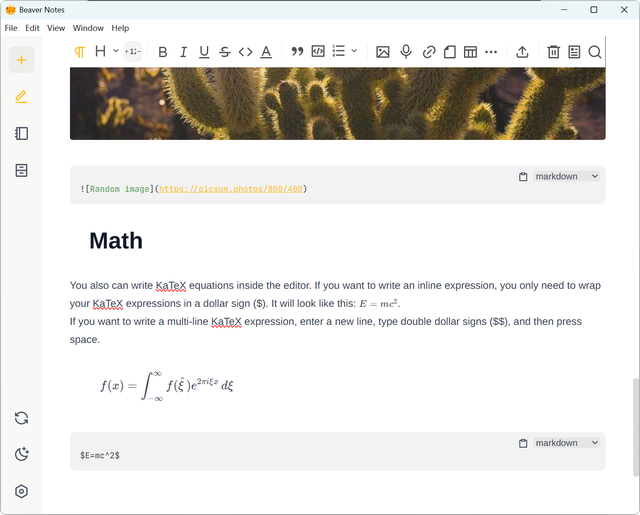The width and height of the screenshot is (640, 515).
Task: Toggle reader mode icon
Action: tap(574, 52)
